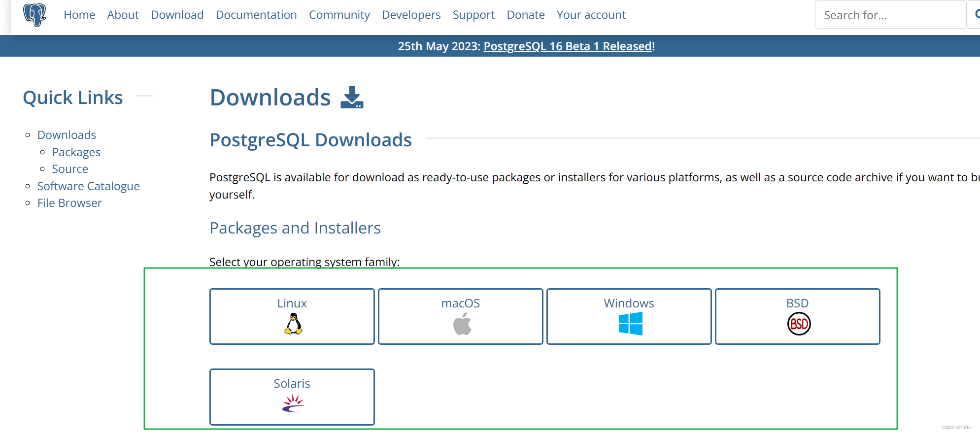The height and width of the screenshot is (434, 980).
Task: Open File Browser quick link
Action: (69, 203)
